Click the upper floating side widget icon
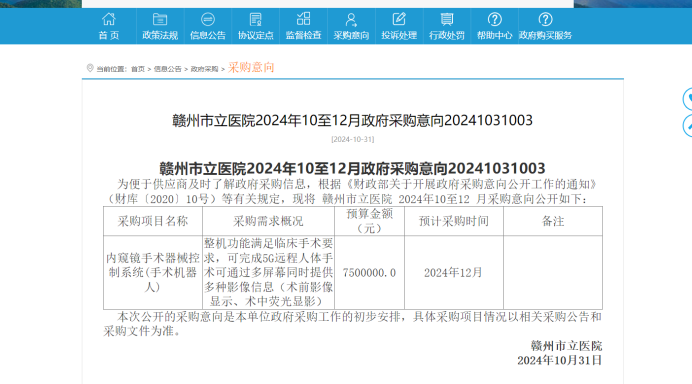Image resolution: width=692 pixels, height=384 pixels. click(x=687, y=99)
